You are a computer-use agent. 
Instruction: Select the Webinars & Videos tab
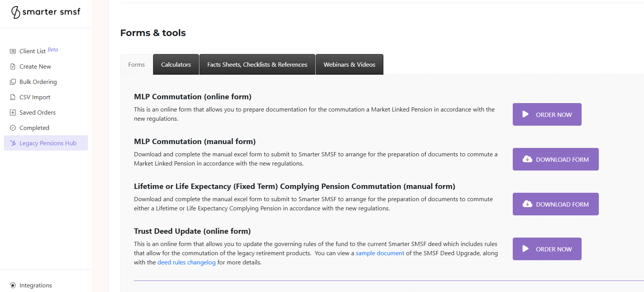pos(349,64)
